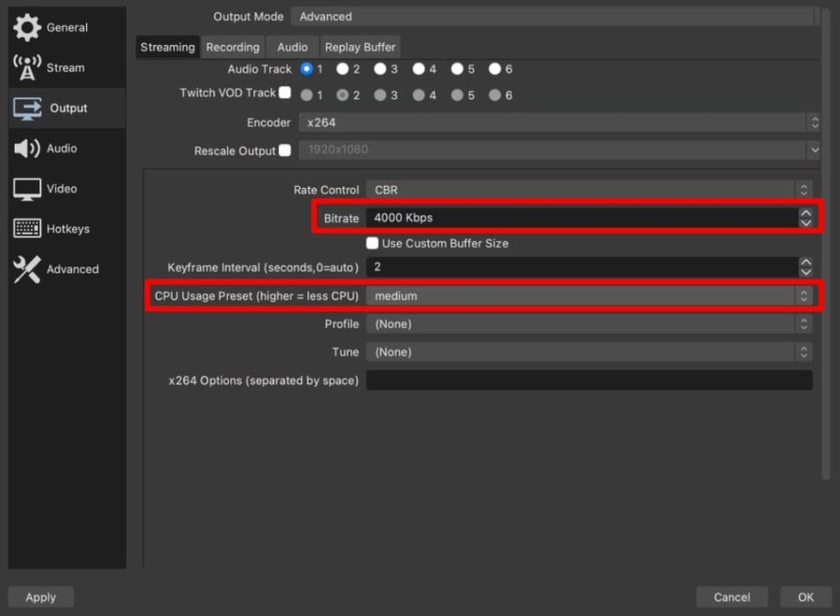The height and width of the screenshot is (616, 840).
Task: Click the Apply button
Action: tap(40, 597)
